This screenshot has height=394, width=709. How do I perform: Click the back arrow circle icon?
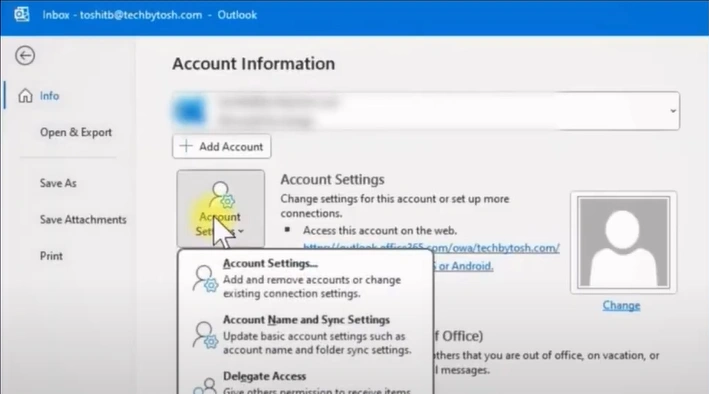25,56
